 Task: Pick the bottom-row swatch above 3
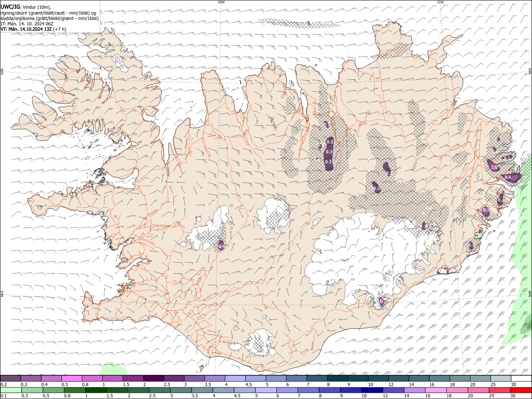point(180,390)
